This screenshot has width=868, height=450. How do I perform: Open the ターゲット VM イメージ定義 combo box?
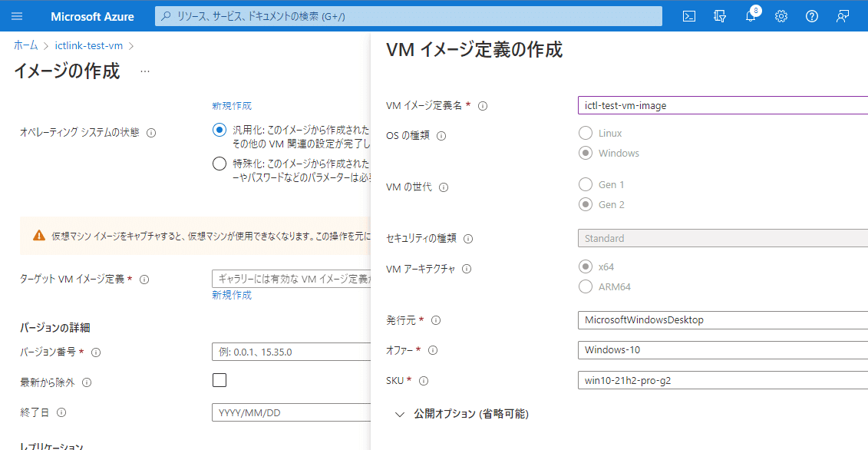click(291, 278)
